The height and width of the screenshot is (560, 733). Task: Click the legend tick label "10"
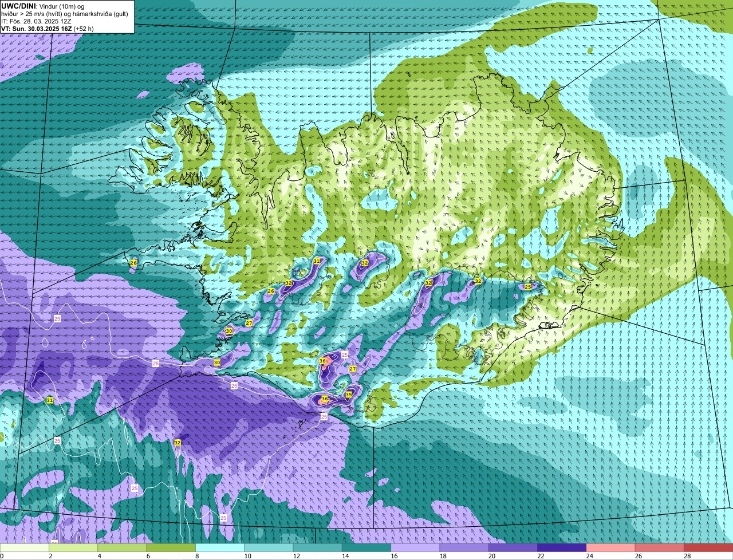[x=247, y=556]
